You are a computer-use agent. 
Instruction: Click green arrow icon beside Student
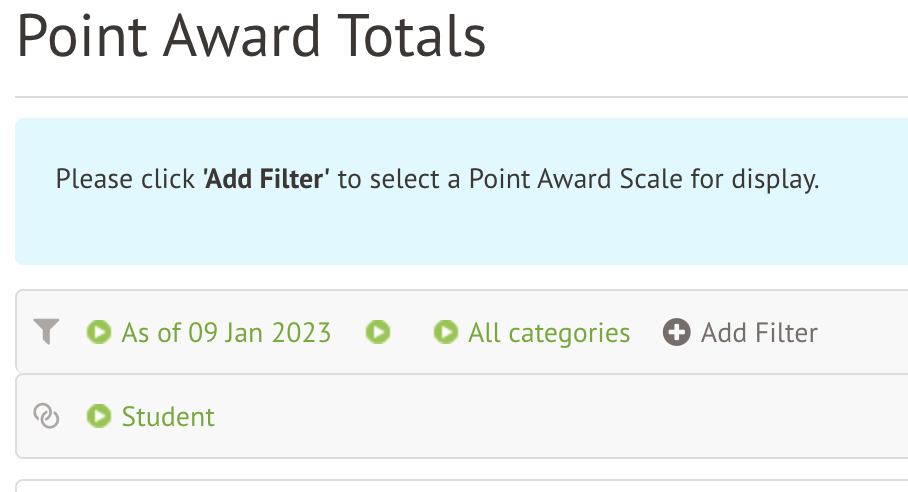click(99, 416)
